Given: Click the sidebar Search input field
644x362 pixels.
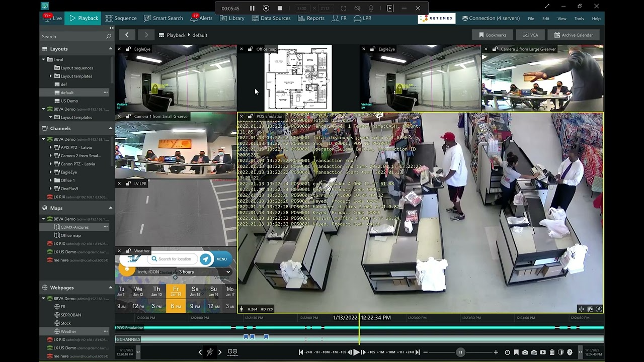Looking at the screenshot, I should [73, 36].
